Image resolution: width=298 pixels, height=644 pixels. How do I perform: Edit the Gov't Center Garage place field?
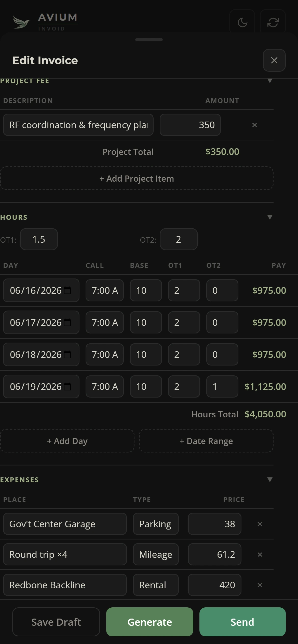pos(65,524)
